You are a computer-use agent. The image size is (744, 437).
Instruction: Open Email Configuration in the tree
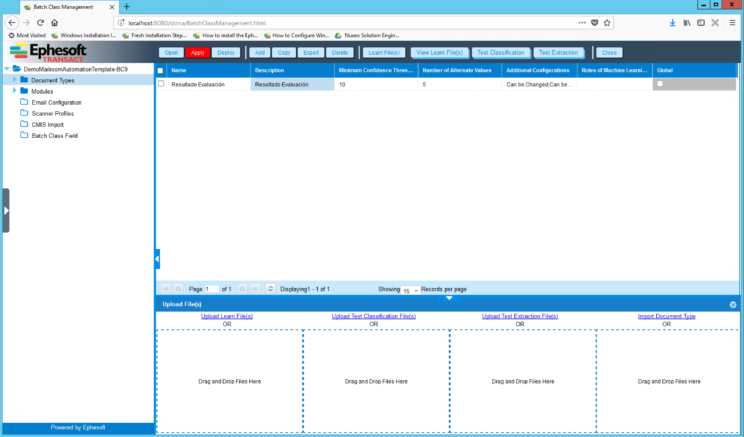click(x=56, y=102)
